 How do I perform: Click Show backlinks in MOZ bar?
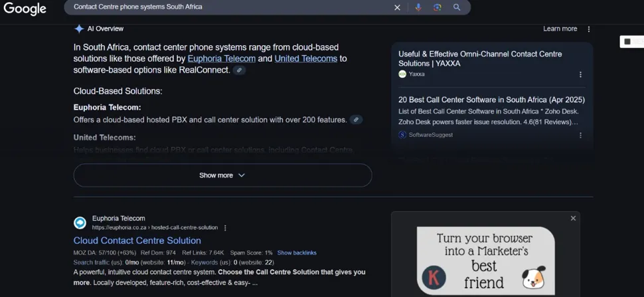(x=297, y=252)
